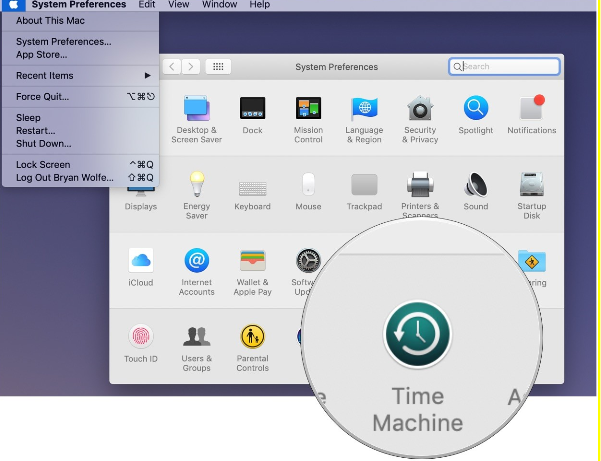
Task: Open Energy Saver preferences
Action: coord(197,195)
